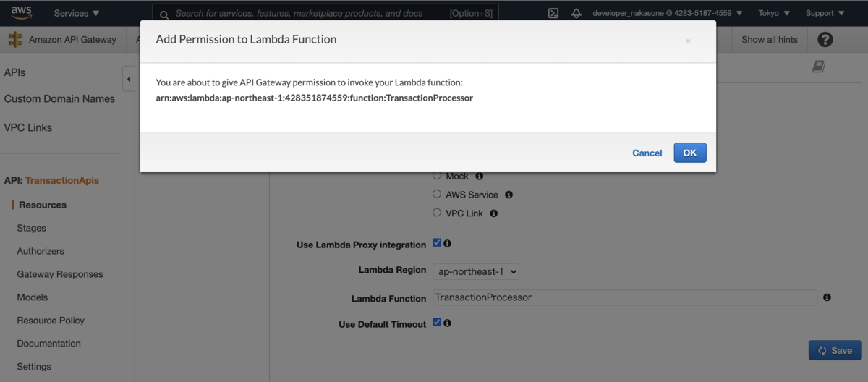Click the Lambda function ARN text
The image size is (868, 382).
[x=314, y=98]
